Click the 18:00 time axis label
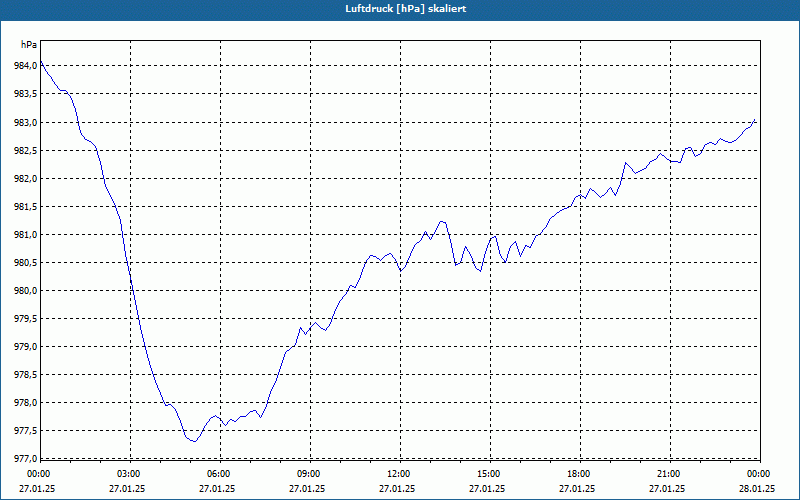800x500 pixels. (x=580, y=474)
